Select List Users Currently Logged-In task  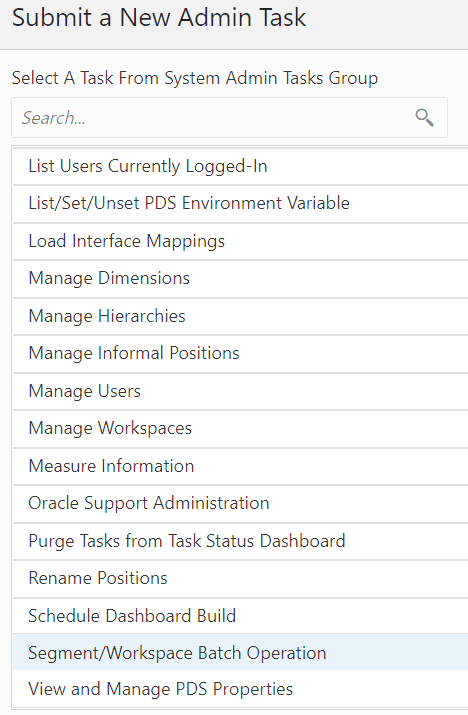point(240,166)
